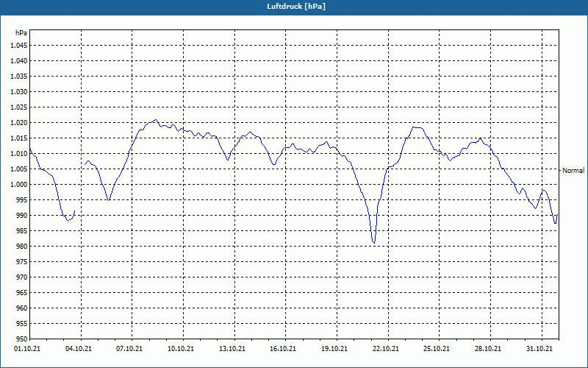
Task: Select date label 10.10.21
Action: (x=181, y=349)
